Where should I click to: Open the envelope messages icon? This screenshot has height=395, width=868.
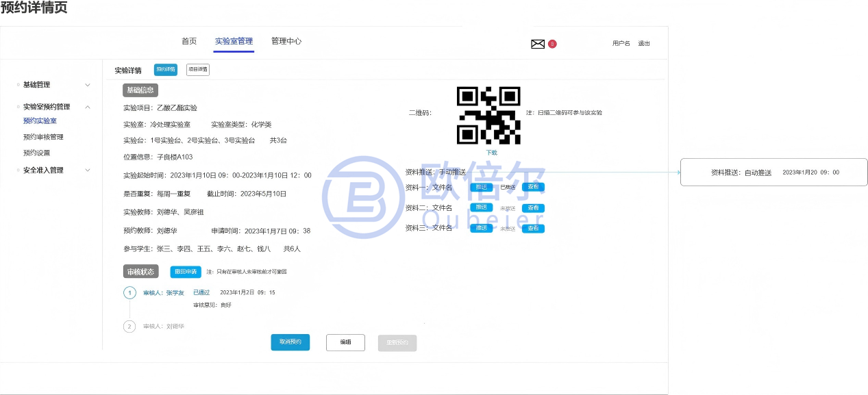pyautogui.click(x=538, y=44)
